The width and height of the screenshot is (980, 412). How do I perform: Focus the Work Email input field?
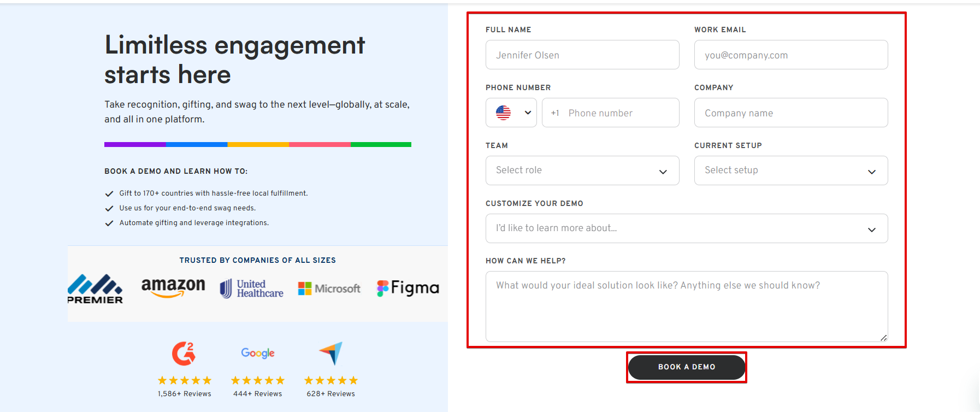pos(791,55)
